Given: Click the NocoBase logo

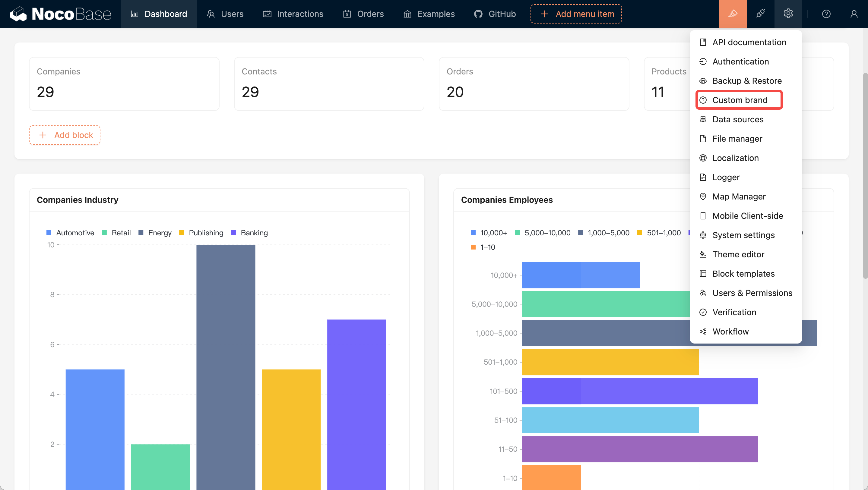Looking at the screenshot, I should point(61,14).
